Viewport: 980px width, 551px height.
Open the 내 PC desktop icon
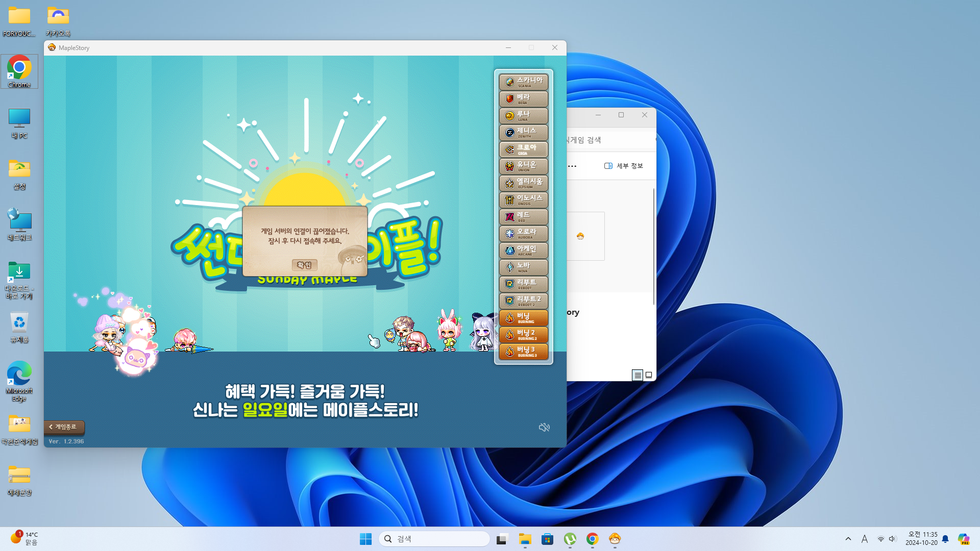click(19, 123)
